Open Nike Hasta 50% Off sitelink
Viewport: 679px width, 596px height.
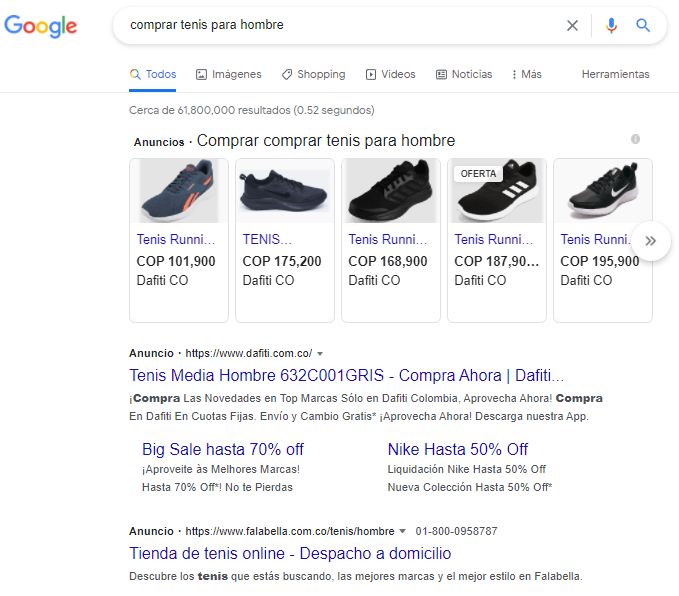(x=458, y=449)
